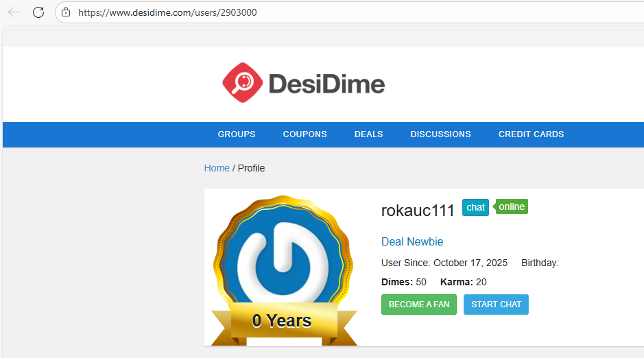Viewport: 644px width, 358px height.
Task: Reload the page with the refresh icon
Action: click(38, 12)
